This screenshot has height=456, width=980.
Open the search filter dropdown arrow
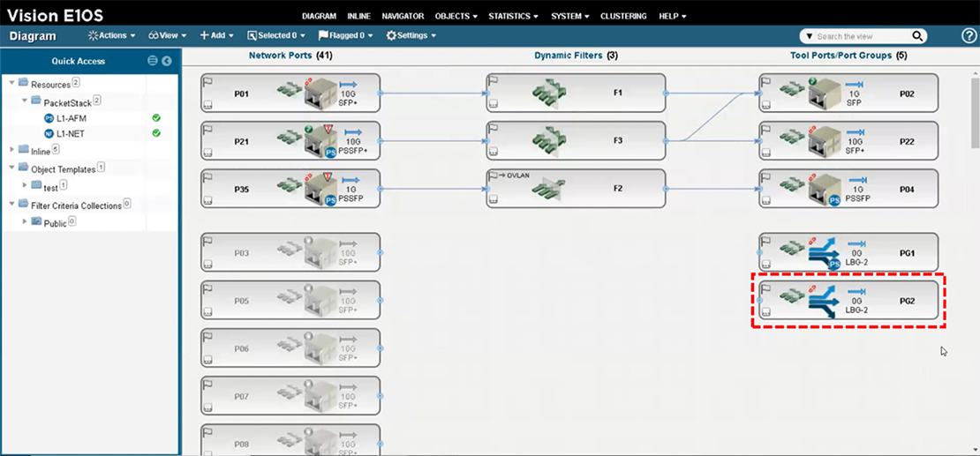coord(808,36)
